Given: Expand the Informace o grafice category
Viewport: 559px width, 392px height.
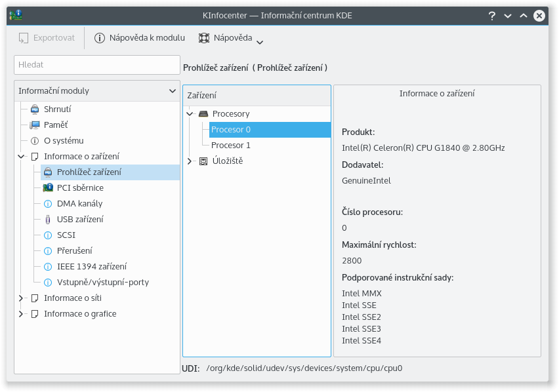Looking at the screenshot, I should [21, 314].
